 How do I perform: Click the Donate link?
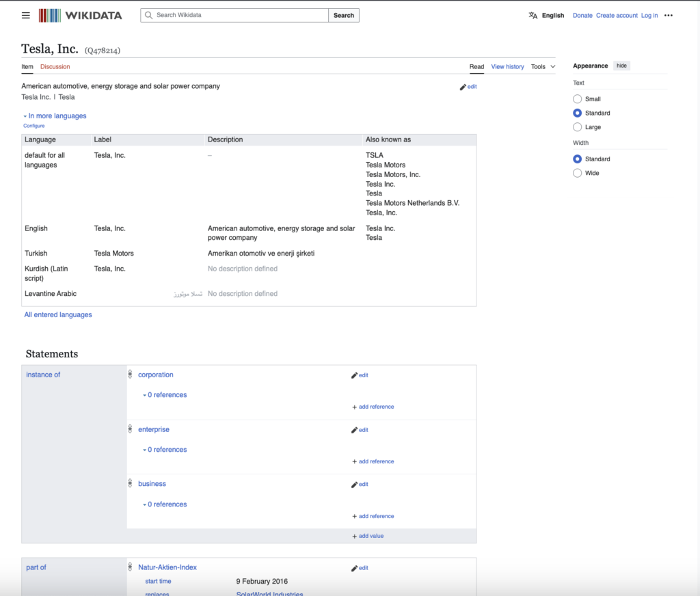(582, 15)
